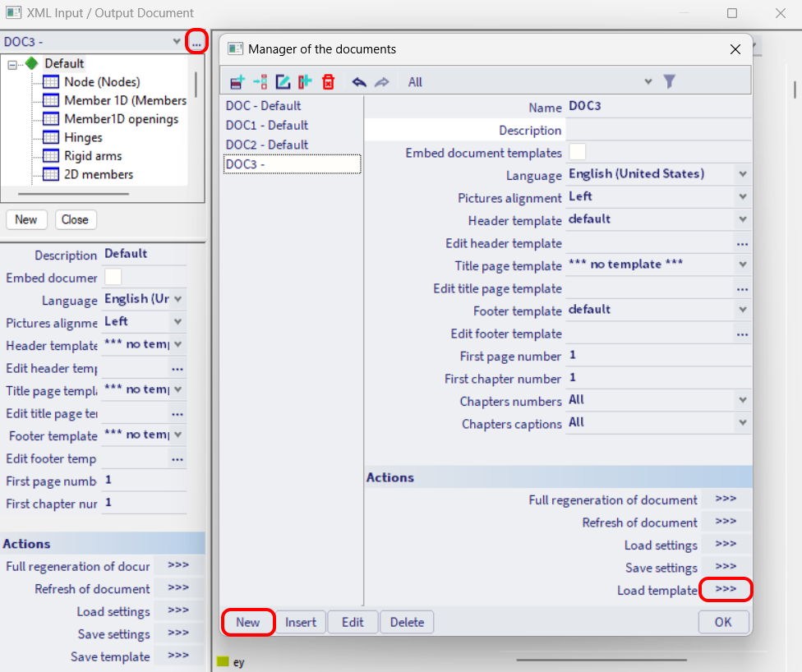This screenshot has height=672, width=802.
Task: Click the New item toolbar icon
Action: pos(237,81)
